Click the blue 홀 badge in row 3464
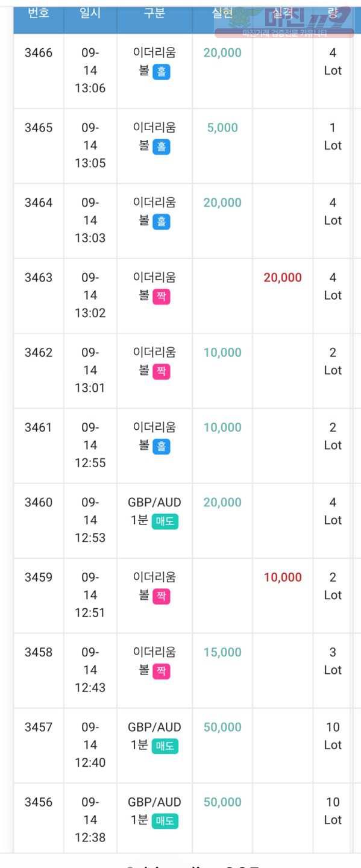Screen dimensions: 361x868 tap(161, 222)
